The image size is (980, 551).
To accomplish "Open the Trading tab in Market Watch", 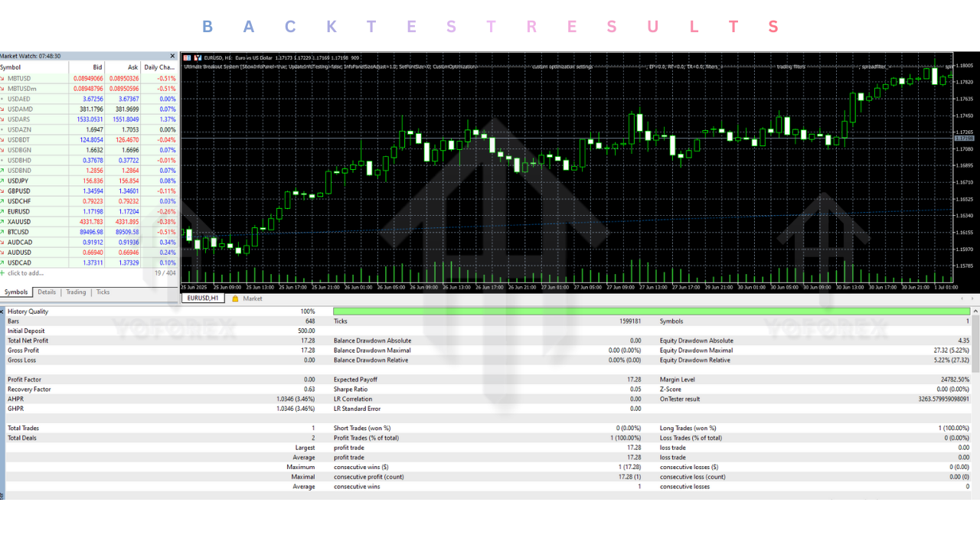I will click(x=76, y=292).
